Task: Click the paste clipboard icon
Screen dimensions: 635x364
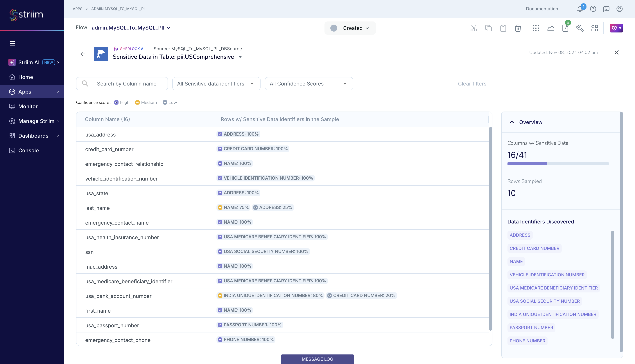Action: 503,28
